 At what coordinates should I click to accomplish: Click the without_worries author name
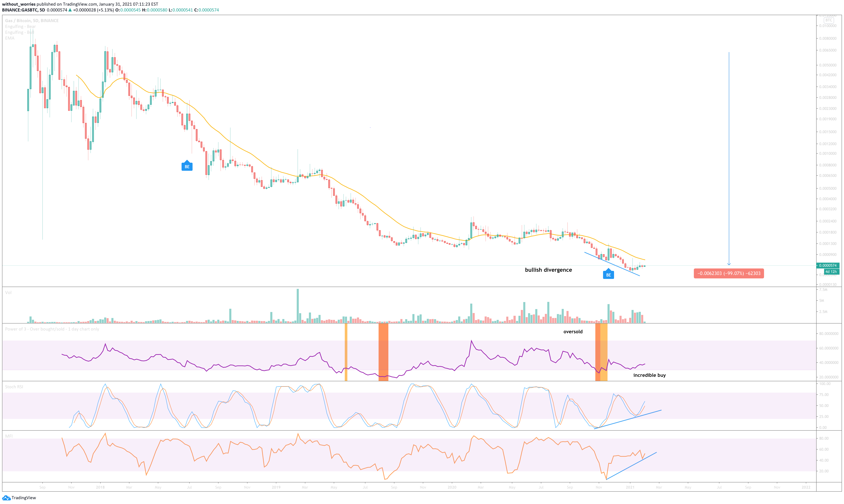(x=19, y=4)
